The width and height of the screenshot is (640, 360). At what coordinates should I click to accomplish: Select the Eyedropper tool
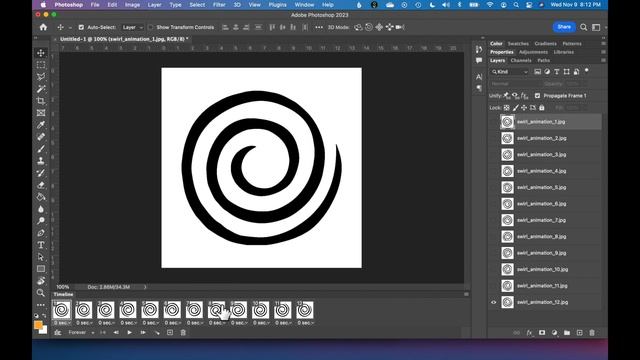click(41, 125)
